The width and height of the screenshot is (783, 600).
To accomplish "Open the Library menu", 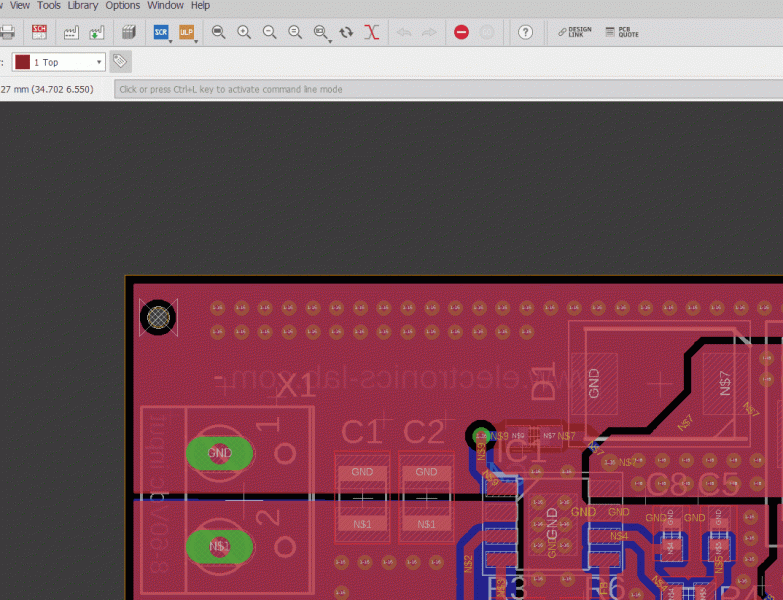I will pos(83,5).
